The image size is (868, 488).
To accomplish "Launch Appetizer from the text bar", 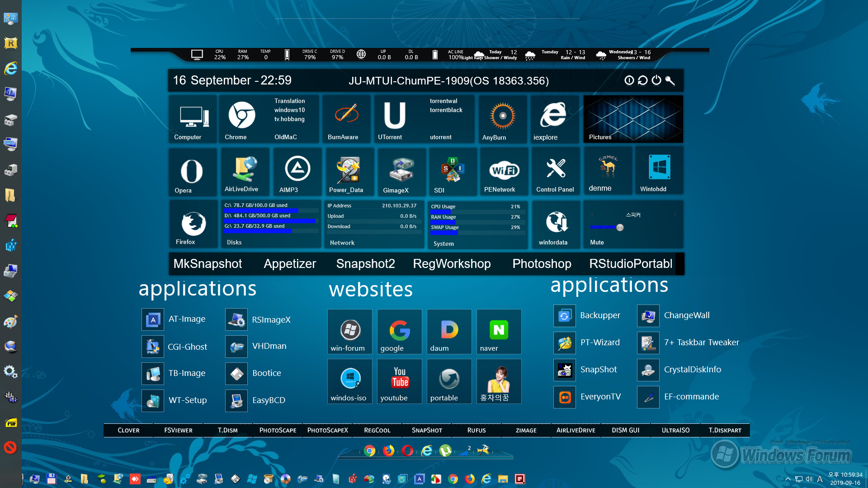I will (290, 264).
